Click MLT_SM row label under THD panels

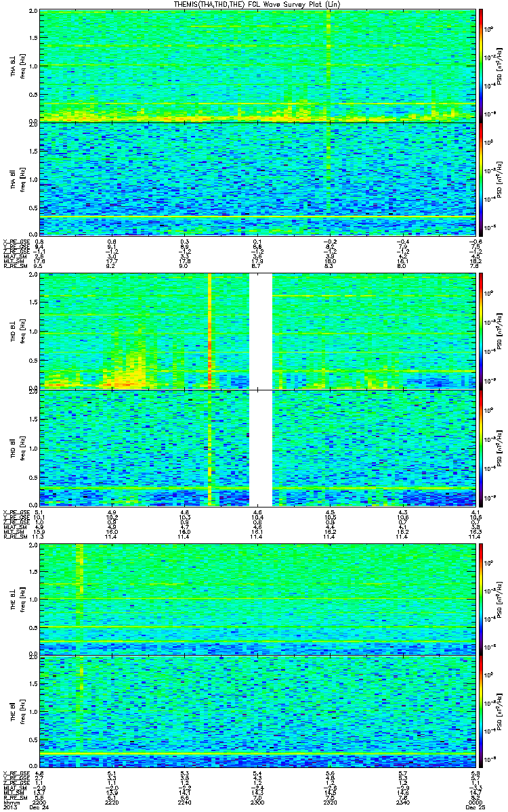coord(14,531)
